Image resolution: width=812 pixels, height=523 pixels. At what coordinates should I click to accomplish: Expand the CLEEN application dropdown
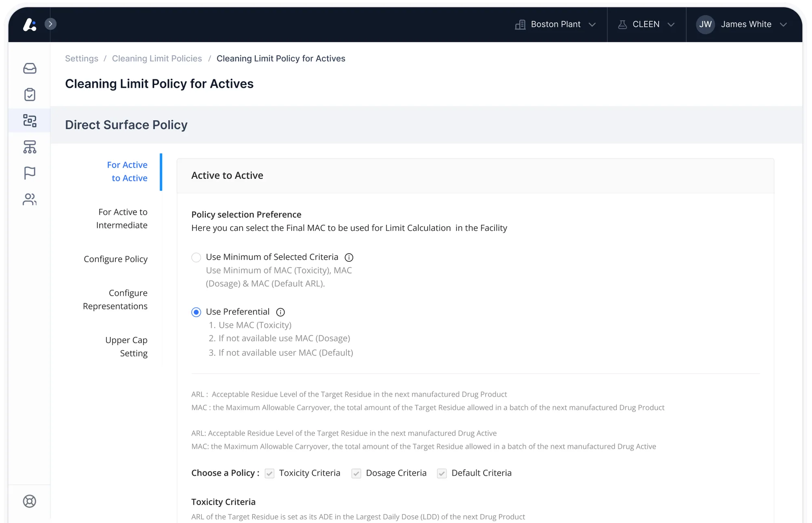tap(646, 24)
